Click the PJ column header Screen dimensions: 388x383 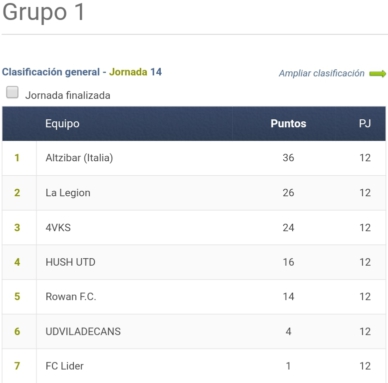365,124
